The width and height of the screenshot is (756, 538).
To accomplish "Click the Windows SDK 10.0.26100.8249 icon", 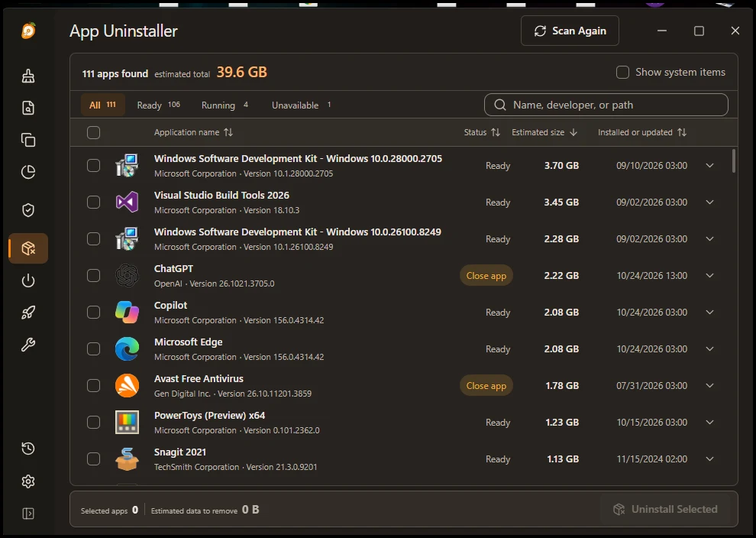I will 127,239.
